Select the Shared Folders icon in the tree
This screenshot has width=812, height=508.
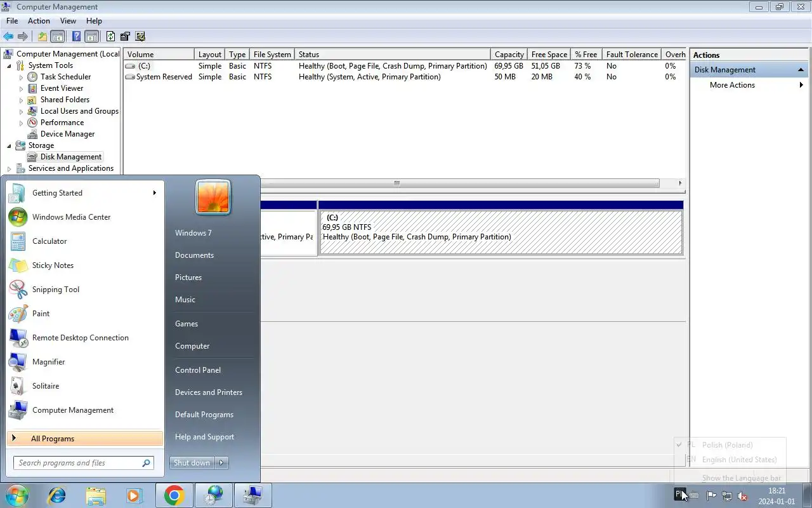point(32,100)
